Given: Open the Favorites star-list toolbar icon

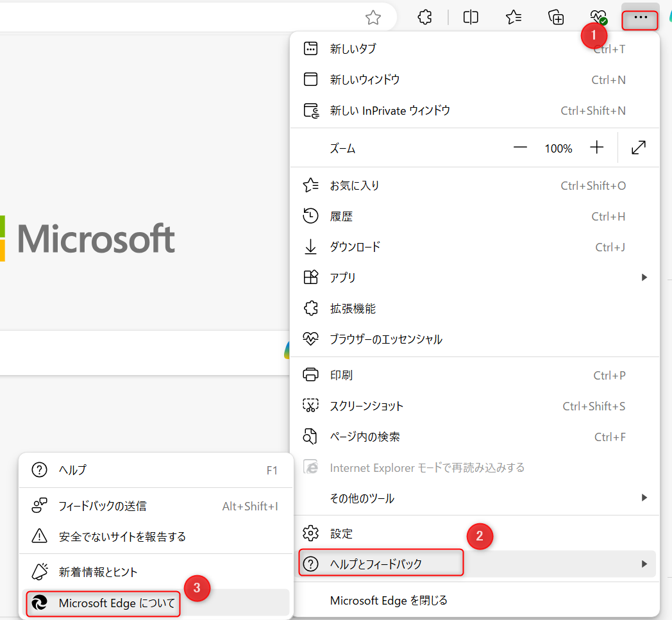Looking at the screenshot, I should (513, 18).
